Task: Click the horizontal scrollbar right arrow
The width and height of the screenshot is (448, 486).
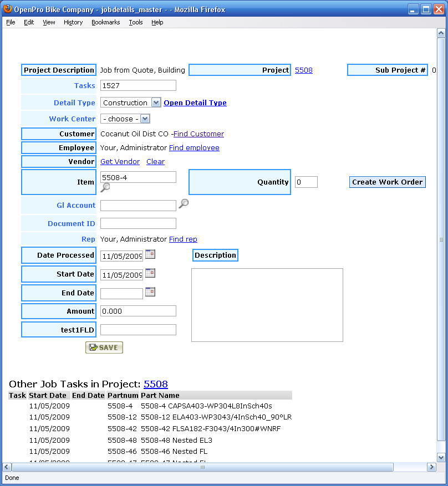Action: coord(431,467)
